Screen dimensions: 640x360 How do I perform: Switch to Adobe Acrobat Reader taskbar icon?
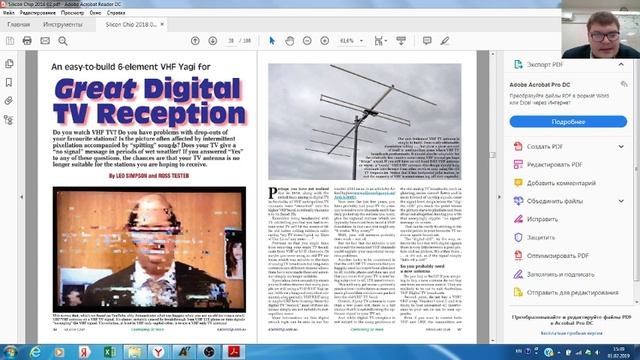(x=234, y=352)
